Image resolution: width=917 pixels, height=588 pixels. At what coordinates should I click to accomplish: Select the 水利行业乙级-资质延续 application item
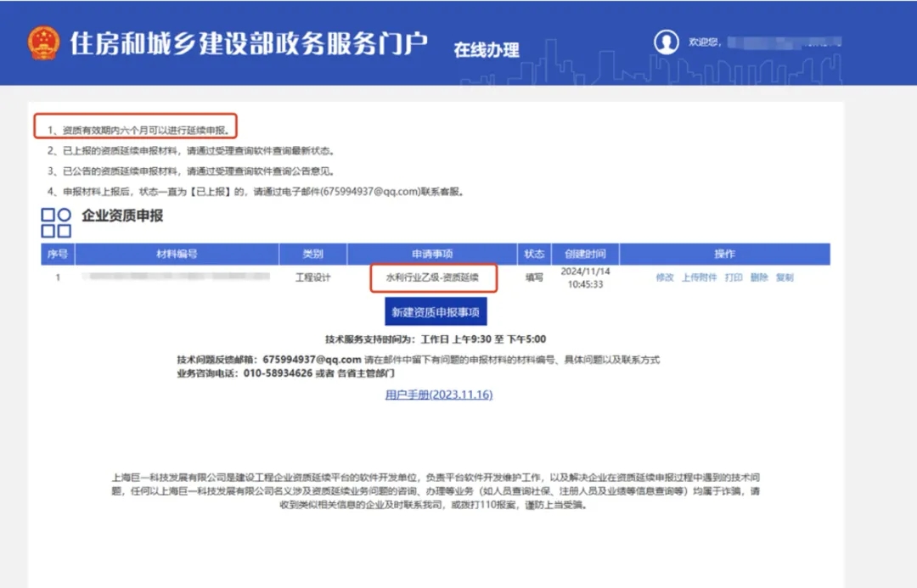pyautogui.click(x=433, y=277)
